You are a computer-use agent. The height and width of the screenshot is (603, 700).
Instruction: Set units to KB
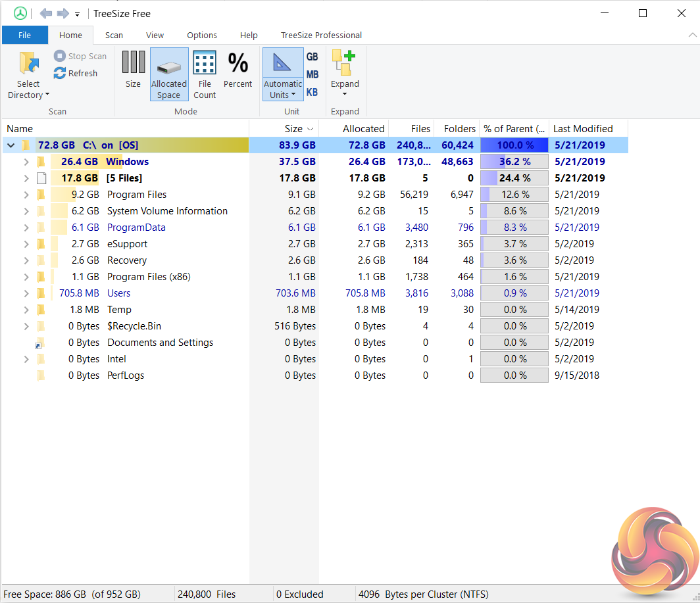pos(312,92)
